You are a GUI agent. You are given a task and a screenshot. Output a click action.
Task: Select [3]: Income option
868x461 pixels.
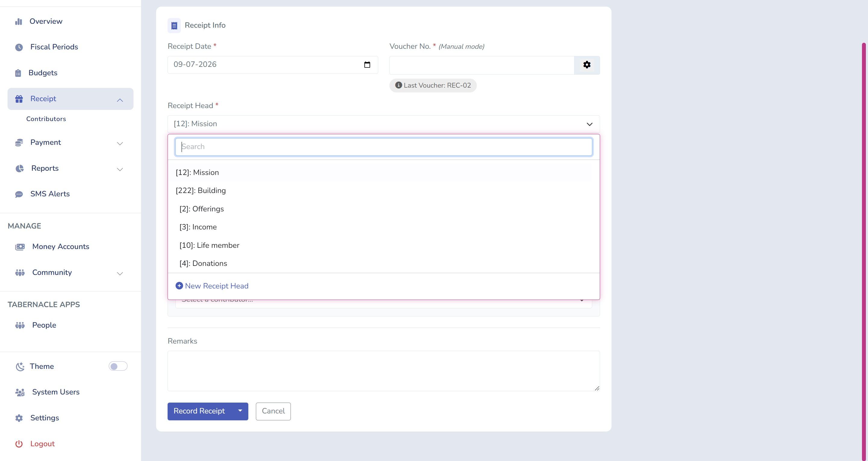(x=383, y=227)
